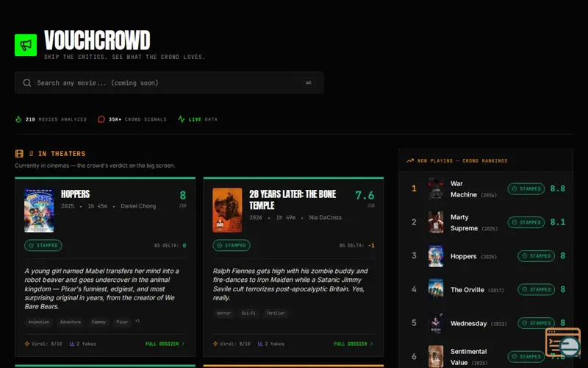Click the Sentimental Value poster in rankings

point(436,356)
